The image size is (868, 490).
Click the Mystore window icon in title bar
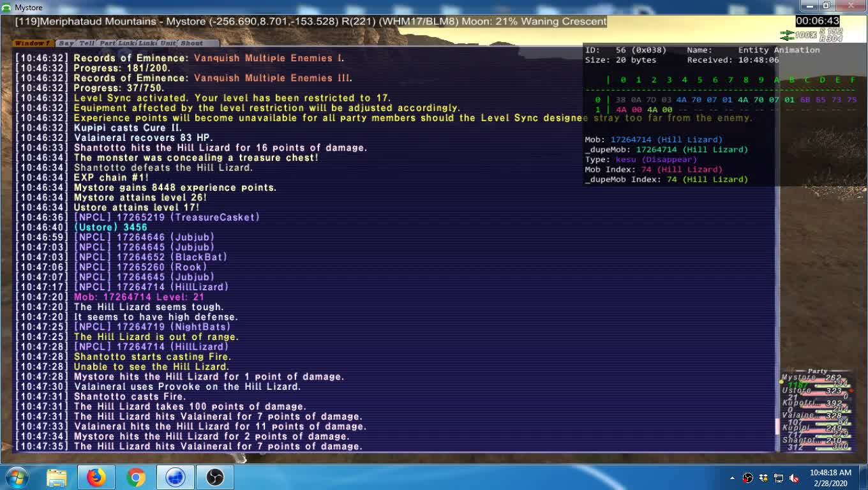click(6, 7)
